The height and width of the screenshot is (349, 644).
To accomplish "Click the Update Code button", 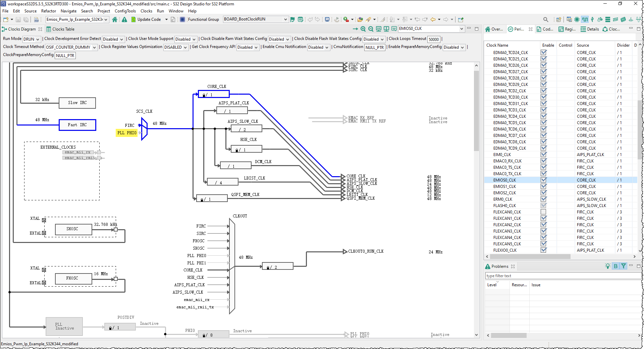I will 146,19.
